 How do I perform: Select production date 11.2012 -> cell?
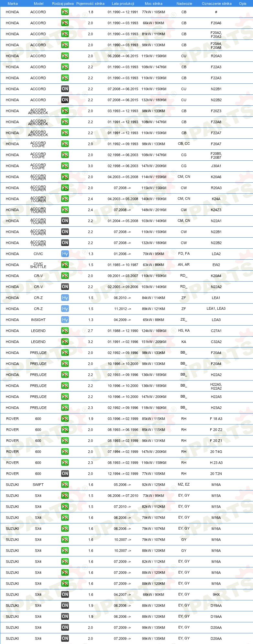coord(123,309)
